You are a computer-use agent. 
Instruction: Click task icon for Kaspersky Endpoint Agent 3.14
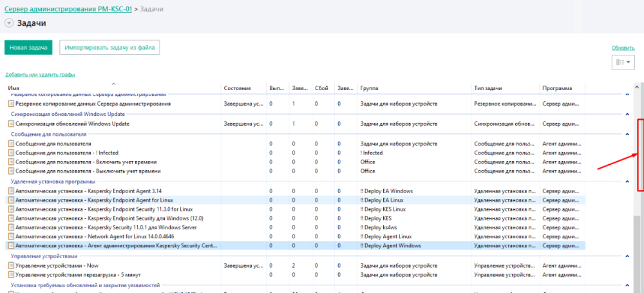10,191
